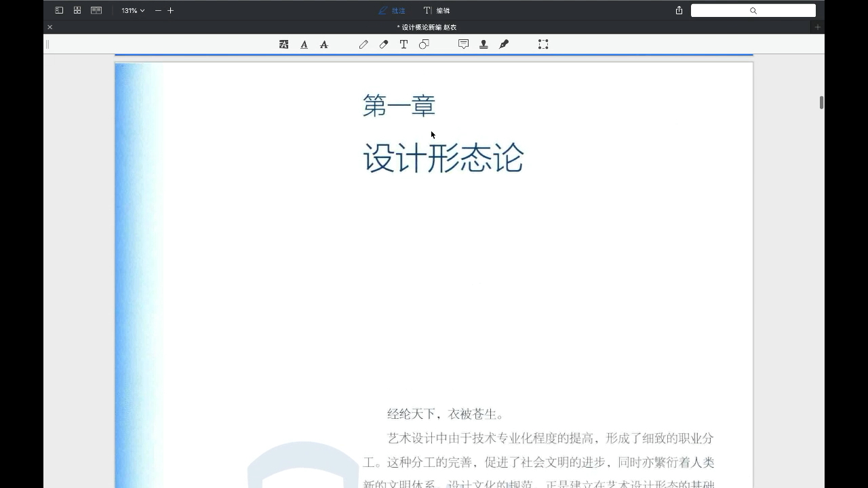Select the shape annotation tool
This screenshot has width=868, height=488.
click(424, 44)
